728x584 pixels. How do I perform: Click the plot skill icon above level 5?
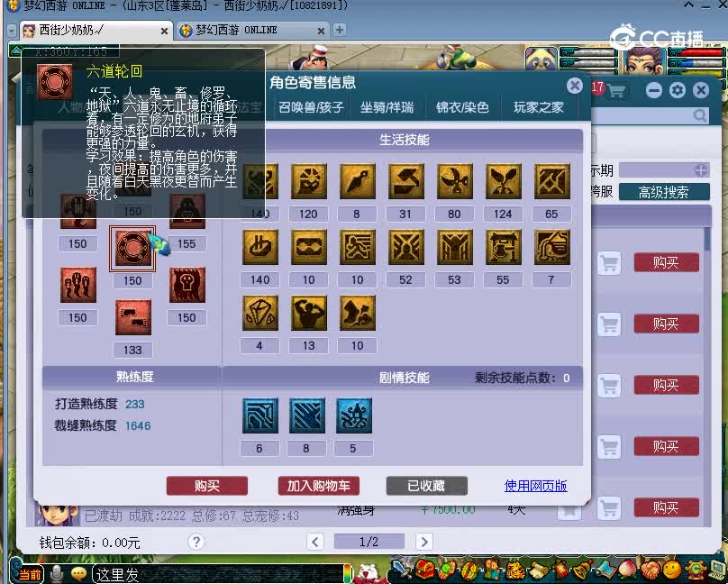pyautogui.click(x=354, y=416)
